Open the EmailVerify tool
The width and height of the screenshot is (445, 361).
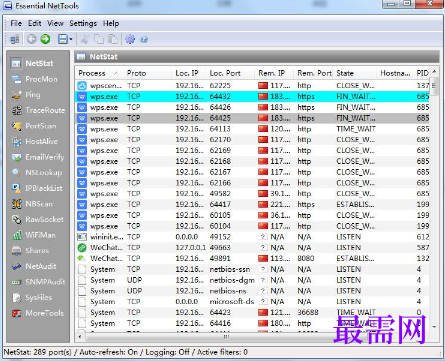[x=37, y=157]
